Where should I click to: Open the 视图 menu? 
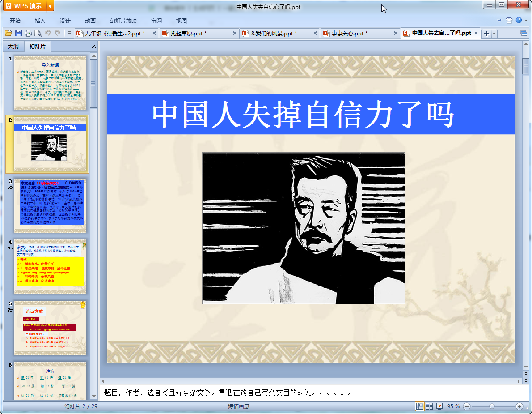[x=182, y=21]
